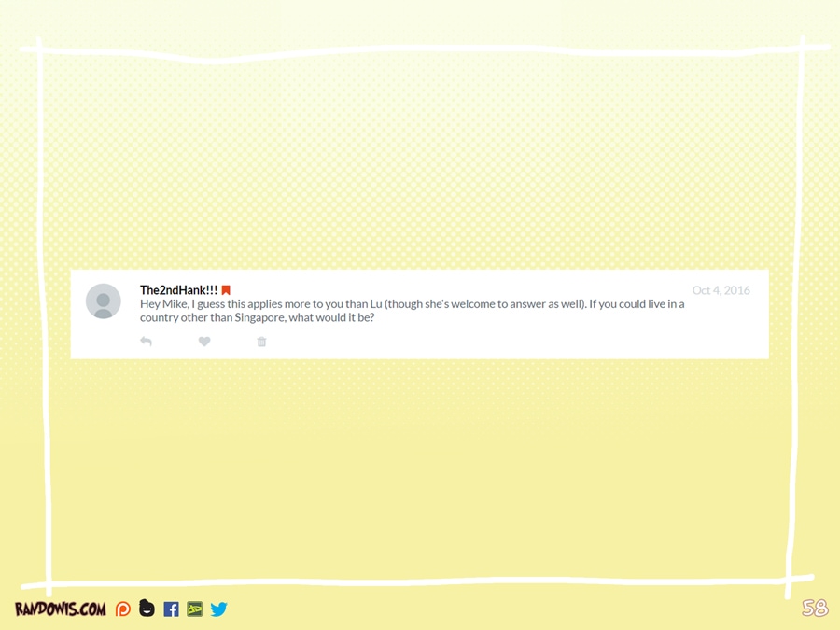
Task: Delete the comment using the trash icon
Action: click(261, 342)
